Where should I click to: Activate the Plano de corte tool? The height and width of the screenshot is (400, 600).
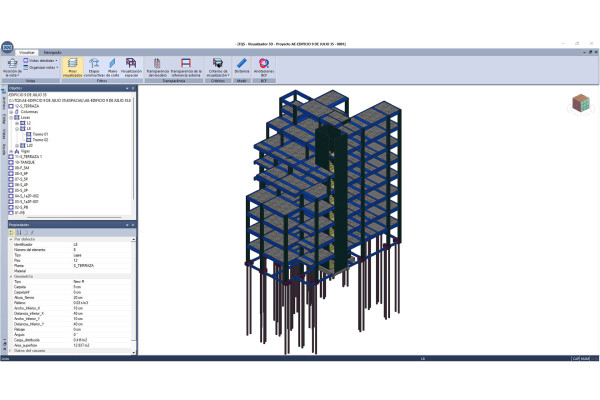click(112, 67)
